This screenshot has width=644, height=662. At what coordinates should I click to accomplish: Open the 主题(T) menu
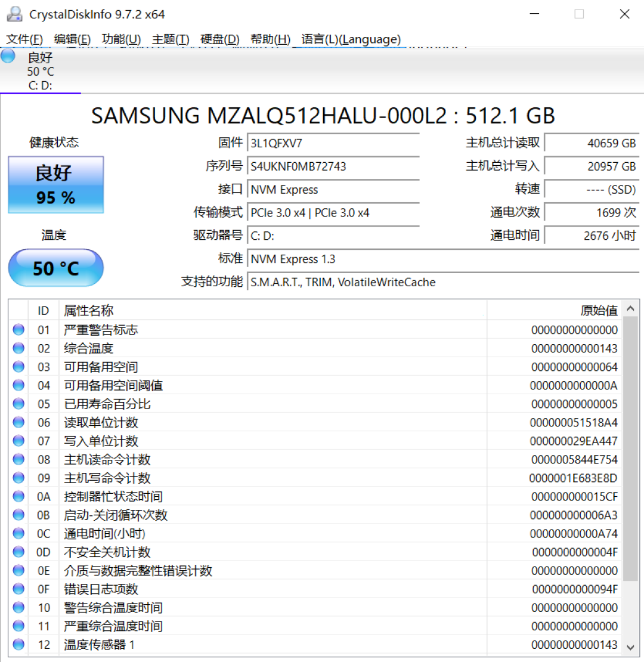click(171, 39)
